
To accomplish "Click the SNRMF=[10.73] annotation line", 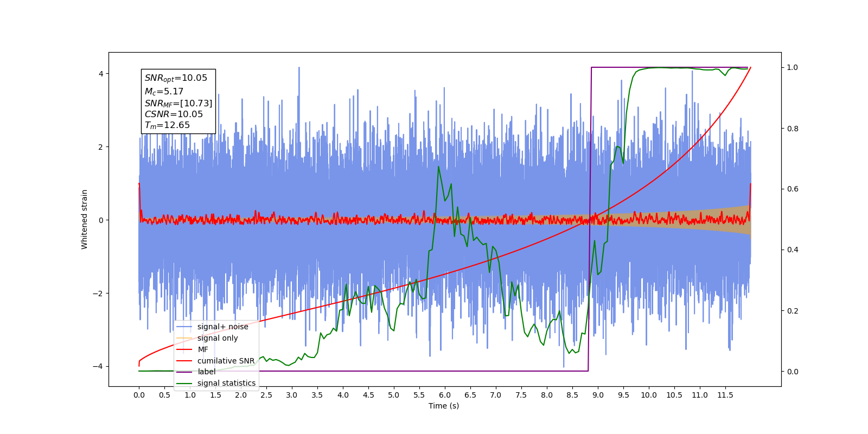I will tap(178, 103).
